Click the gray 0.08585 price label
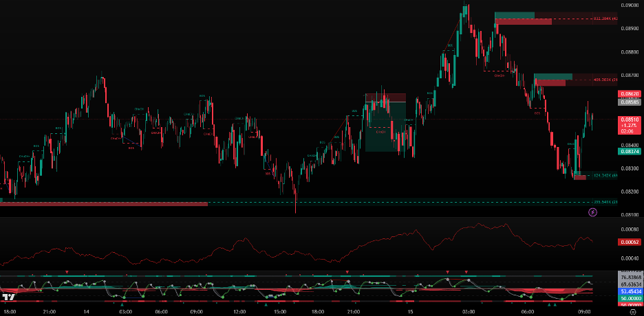 click(x=630, y=102)
